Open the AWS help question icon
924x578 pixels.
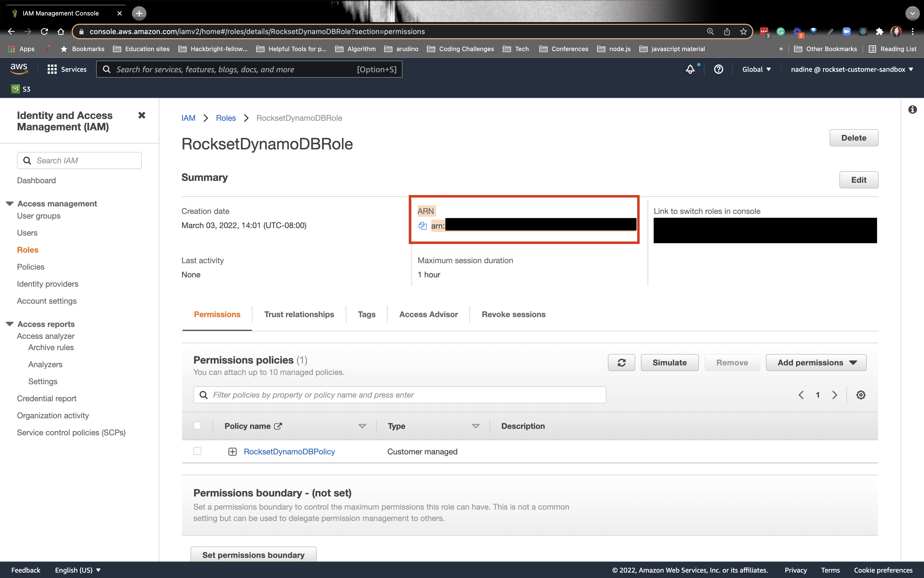click(x=719, y=69)
